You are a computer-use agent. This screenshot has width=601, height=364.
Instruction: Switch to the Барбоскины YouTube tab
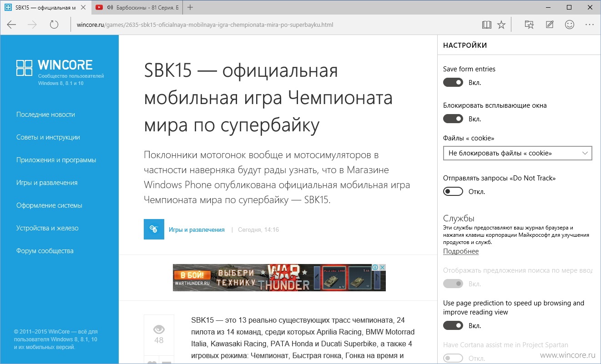click(136, 7)
